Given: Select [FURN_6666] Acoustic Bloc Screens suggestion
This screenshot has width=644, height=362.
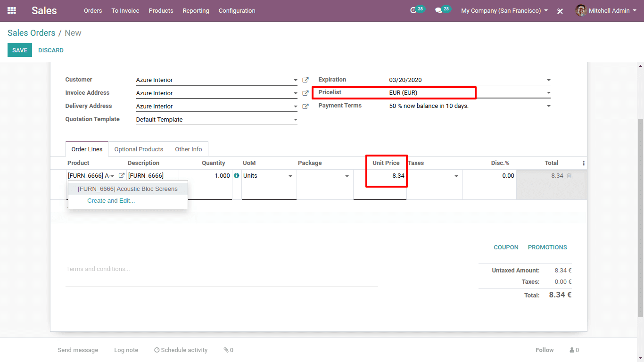Looking at the screenshot, I should tap(128, 189).
